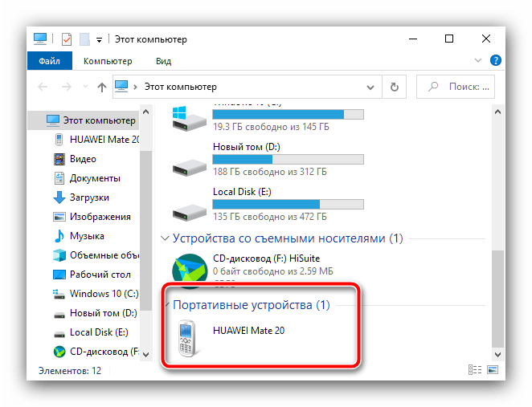Viewport: 532px width, 407px height.
Task: Select the HiSuite CD drive icon
Action: click(x=190, y=270)
